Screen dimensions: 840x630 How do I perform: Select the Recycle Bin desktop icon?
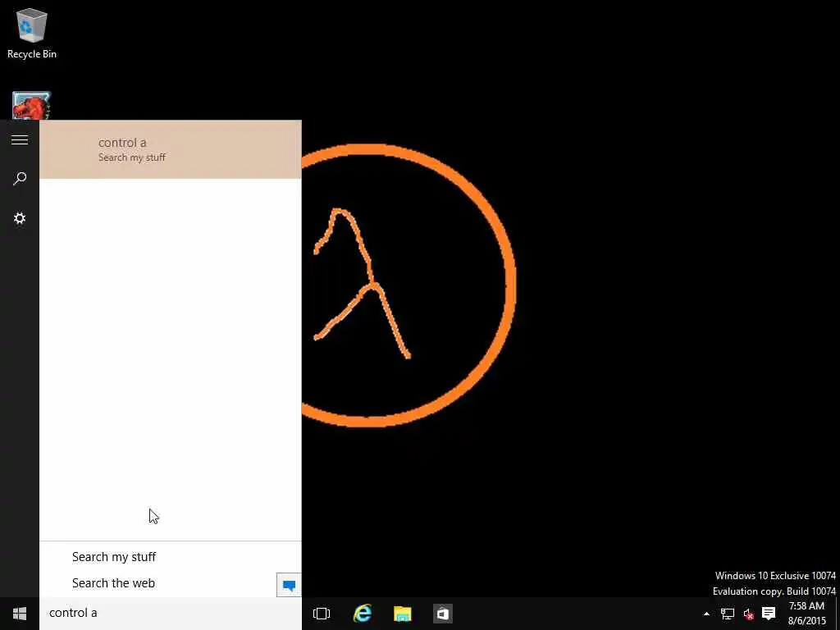(x=32, y=33)
